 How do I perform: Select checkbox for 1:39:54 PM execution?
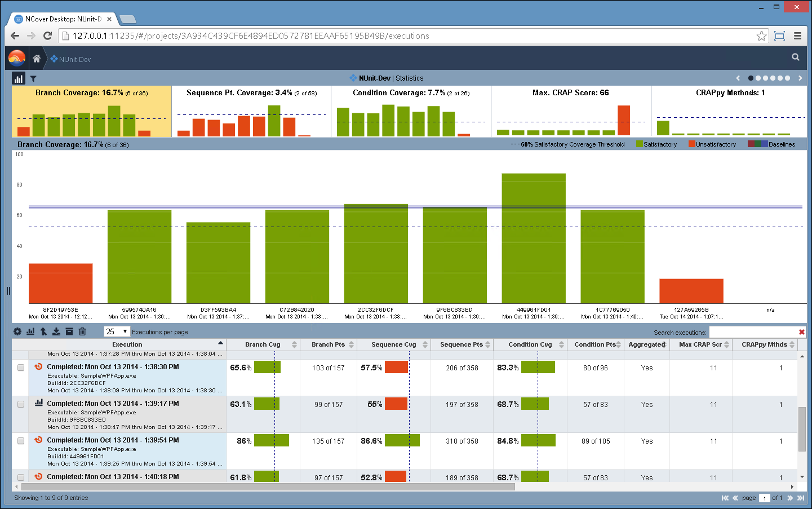tap(21, 441)
